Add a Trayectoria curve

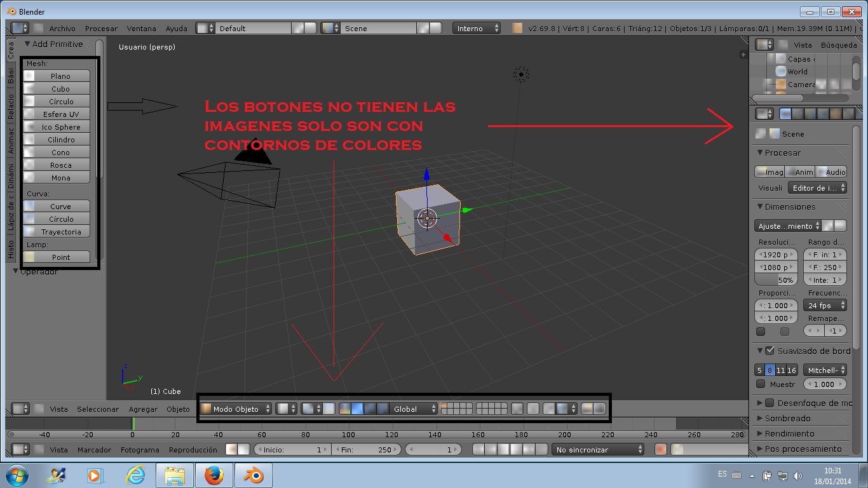pos(57,232)
